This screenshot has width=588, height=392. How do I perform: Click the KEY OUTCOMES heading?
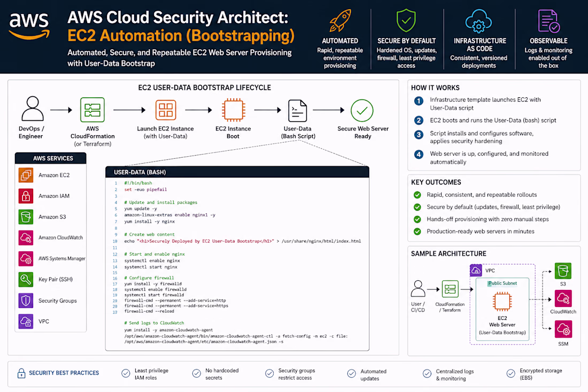[x=436, y=182]
